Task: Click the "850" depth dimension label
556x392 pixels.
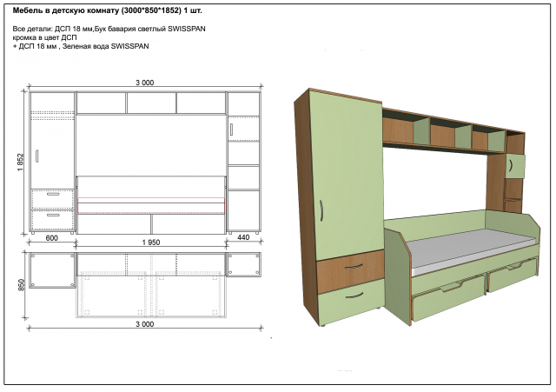Action: pyautogui.click(x=21, y=285)
